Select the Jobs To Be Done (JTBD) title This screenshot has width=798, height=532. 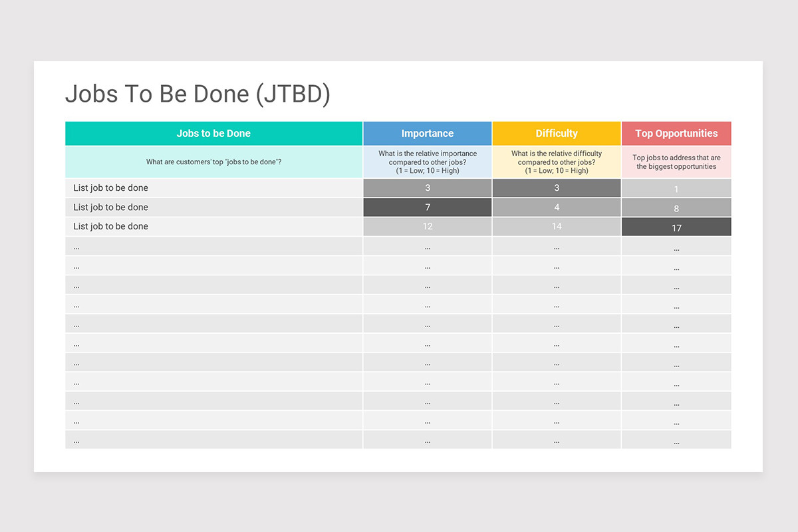point(198,94)
